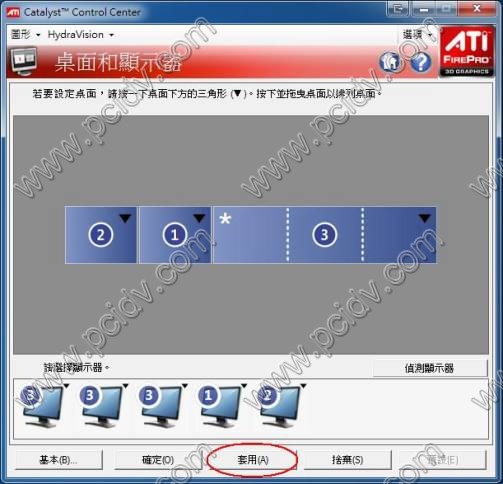Expand triangle menu on desktop 1
Viewport: 503px width, 484px height.
click(199, 218)
